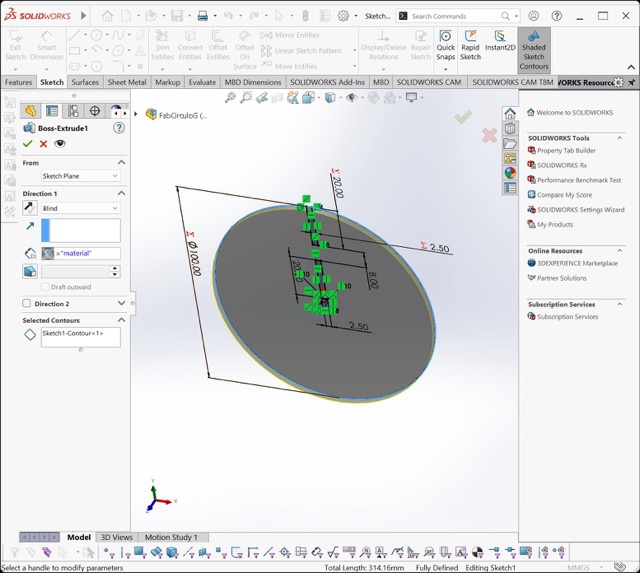
Task: Expand the FabCirculoG flyout tree
Action: tap(136, 114)
